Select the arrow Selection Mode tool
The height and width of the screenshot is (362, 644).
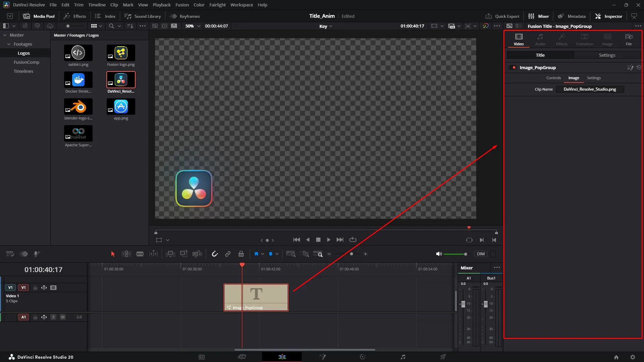(113, 254)
